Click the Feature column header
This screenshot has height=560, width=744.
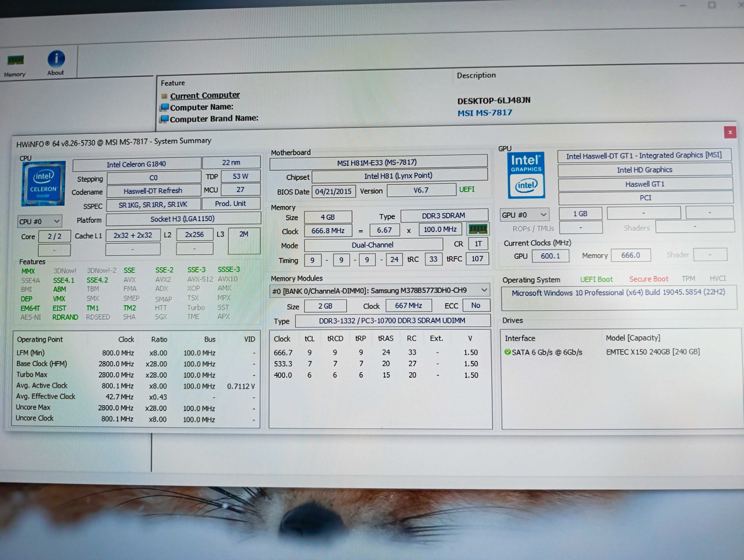[173, 83]
